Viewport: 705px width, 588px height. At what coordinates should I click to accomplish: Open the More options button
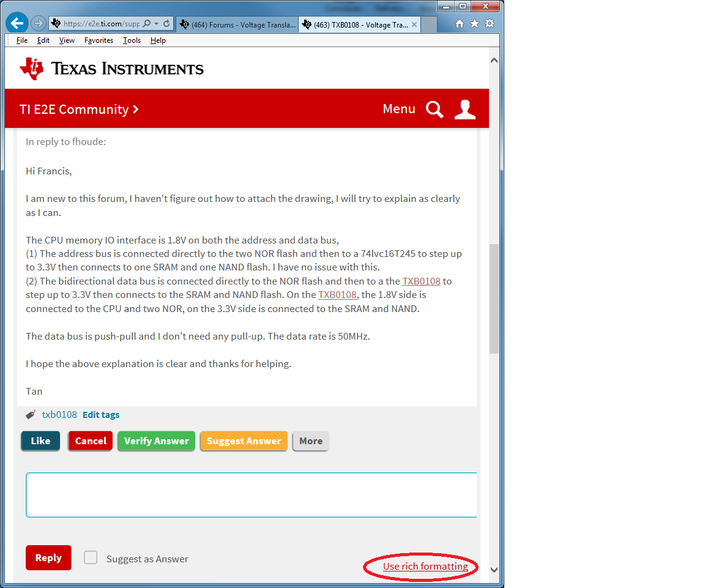point(311,441)
